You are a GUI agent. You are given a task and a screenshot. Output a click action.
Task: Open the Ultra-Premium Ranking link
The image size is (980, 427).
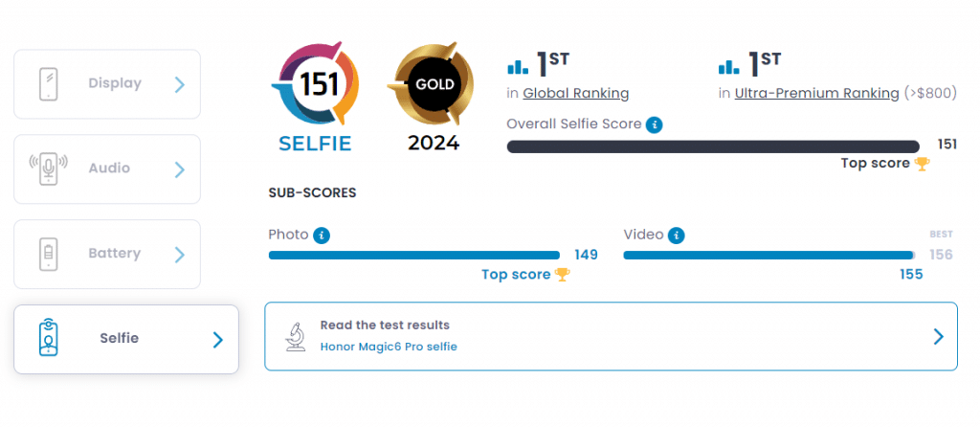pyautogui.click(x=817, y=94)
